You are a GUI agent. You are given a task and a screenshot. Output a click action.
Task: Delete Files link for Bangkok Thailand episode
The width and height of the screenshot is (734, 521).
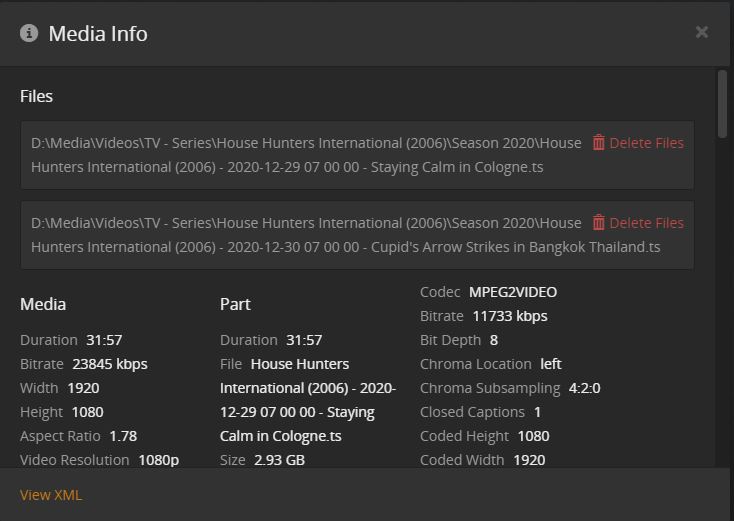click(x=646, y=223)
